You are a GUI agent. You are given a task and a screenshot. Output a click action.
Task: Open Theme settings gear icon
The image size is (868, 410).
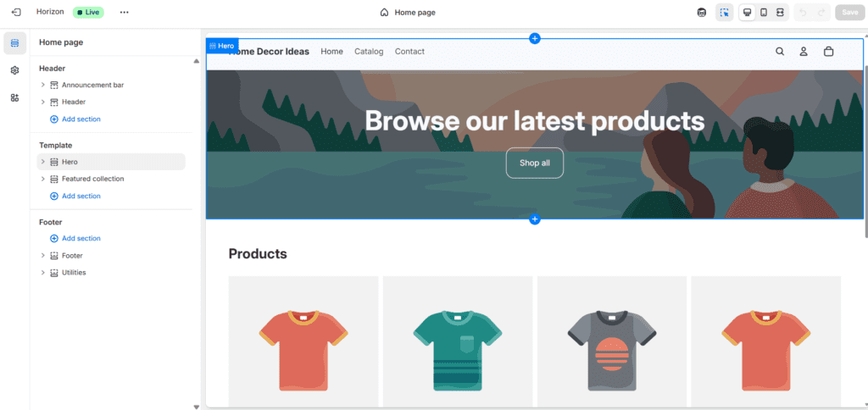[14, 70]
